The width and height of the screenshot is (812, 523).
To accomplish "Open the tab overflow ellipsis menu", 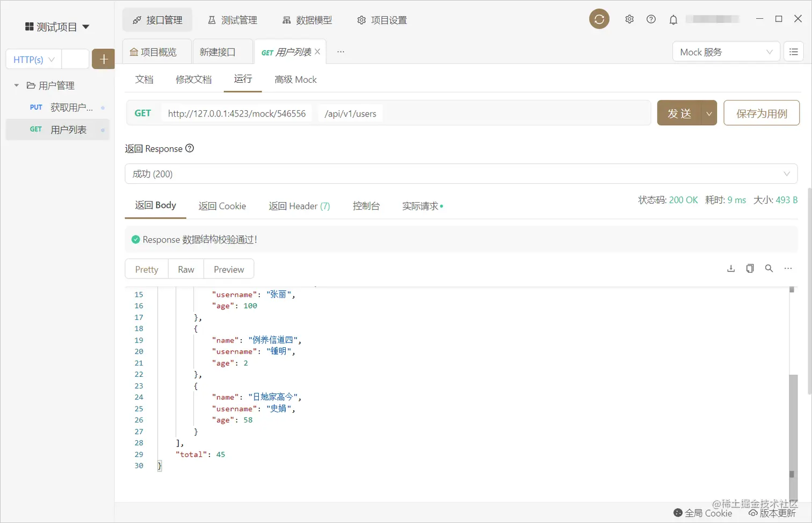I will (340, 52).
